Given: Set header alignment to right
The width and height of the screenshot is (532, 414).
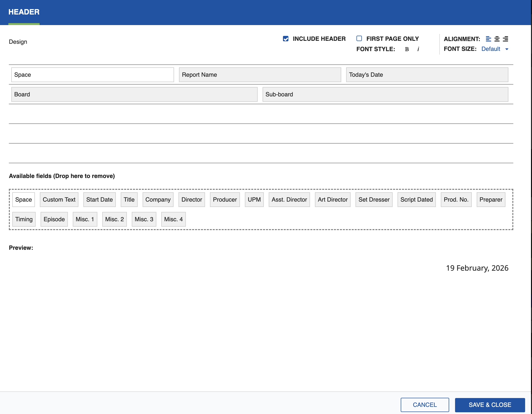Looking at the screenshot, I should [x=505, y=39].
